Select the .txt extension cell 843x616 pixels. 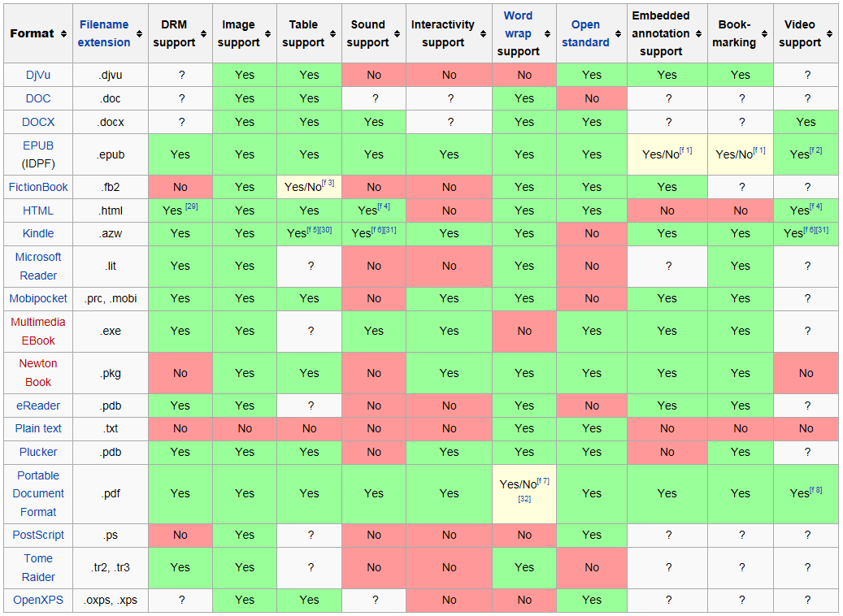pos(111,428)
